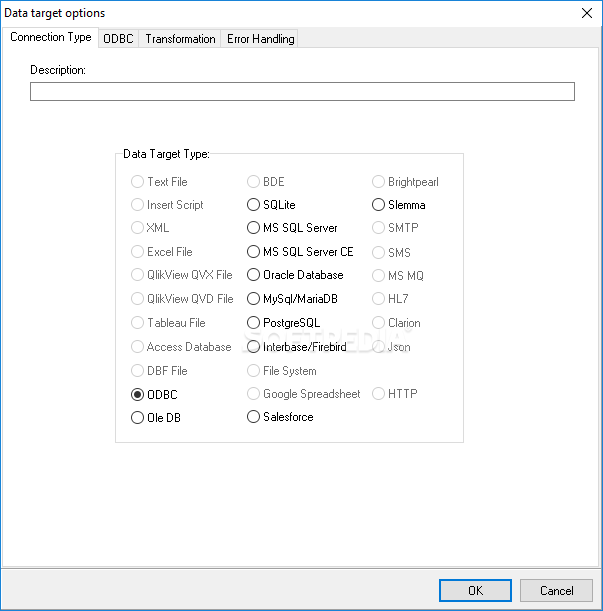Select the BDE radio button
The height and width of the screenshot is (611, 603).
(253, 182)
